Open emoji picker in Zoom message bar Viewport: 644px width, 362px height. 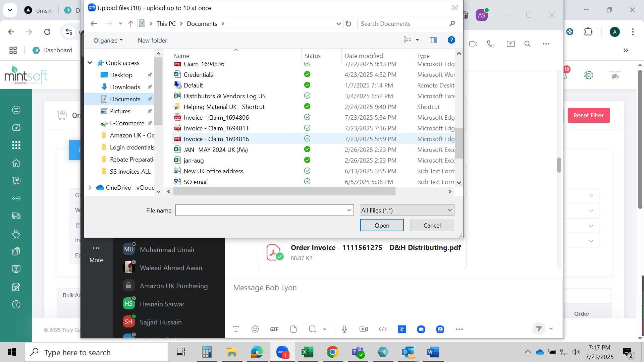(255, 329)
